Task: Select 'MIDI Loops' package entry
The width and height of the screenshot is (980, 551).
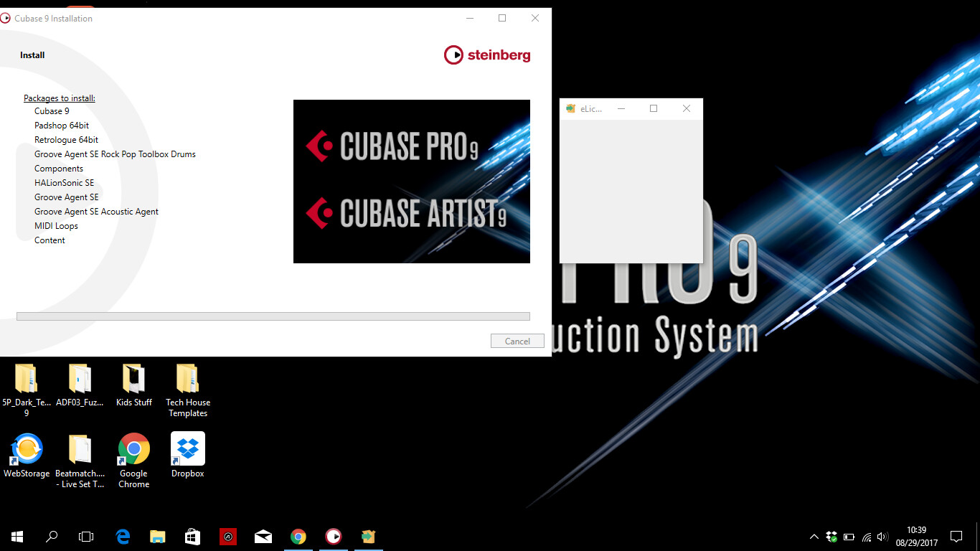Action: (x=56, y=226)
